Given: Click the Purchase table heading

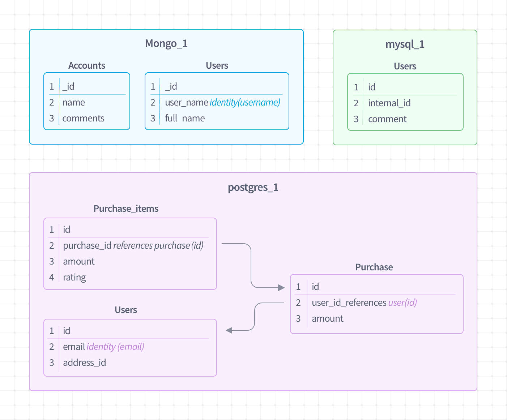Looking at the screenshot, I should (x=374, y=267).
